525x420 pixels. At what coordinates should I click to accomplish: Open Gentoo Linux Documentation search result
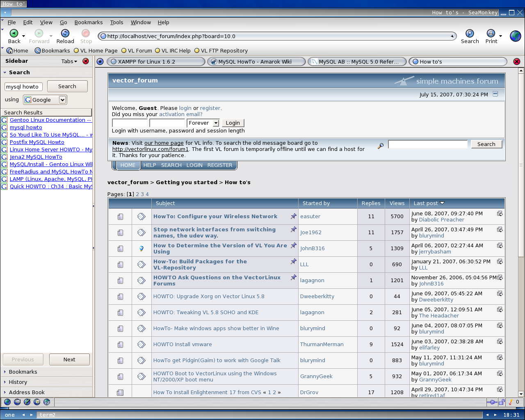(51, 120)
